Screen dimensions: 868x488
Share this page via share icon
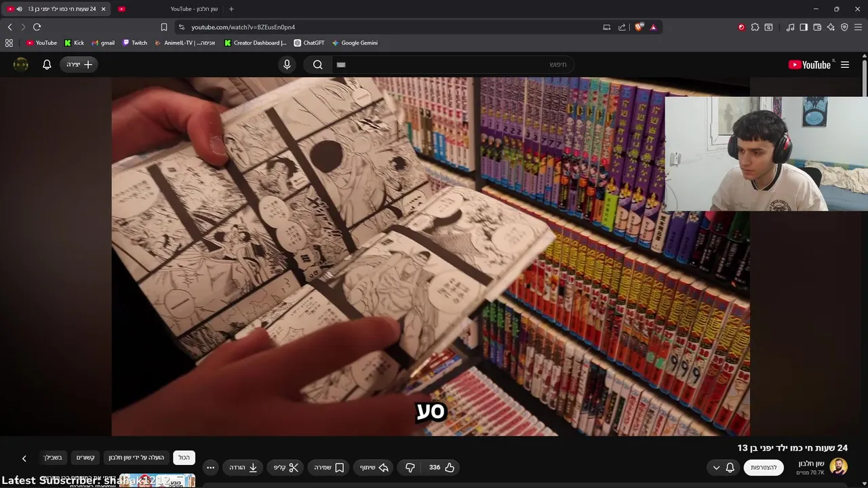[x=622, y=27]
